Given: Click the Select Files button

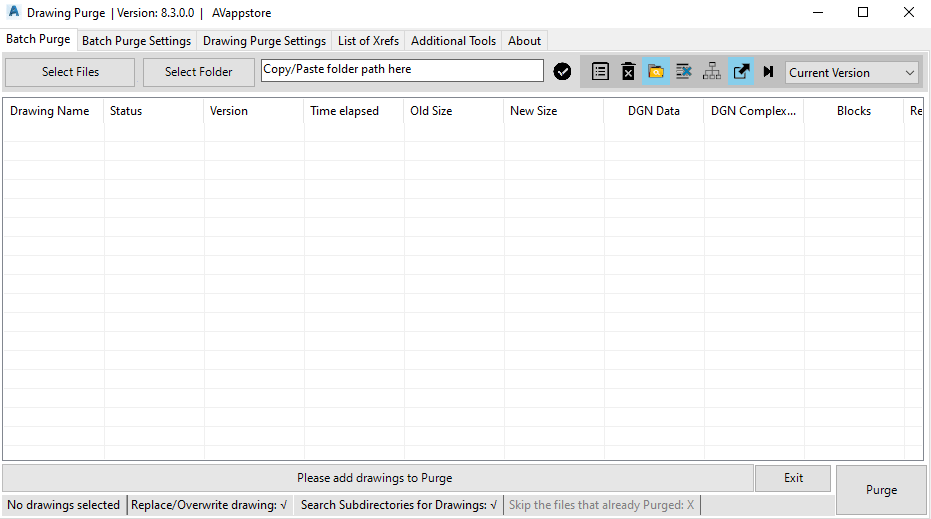Looking at the screenshot, I should click(70, 72).
